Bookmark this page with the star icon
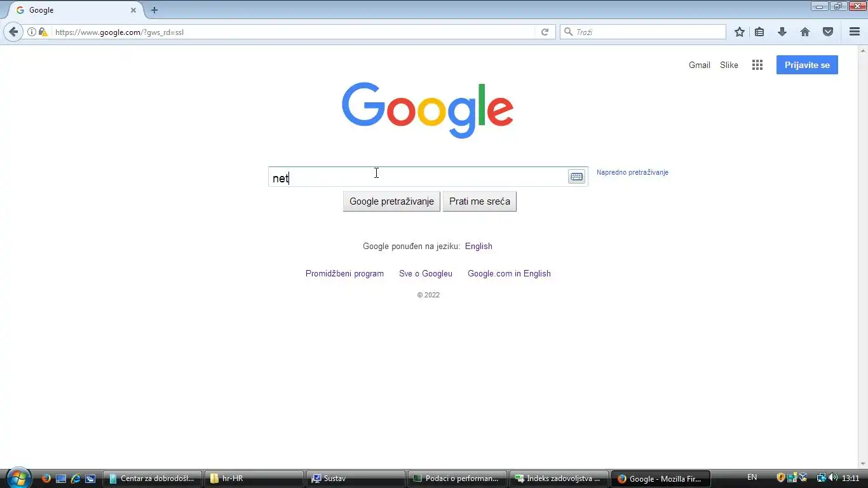Image resolution: width=868 pixels, height=488 pixels. pos(740,32)
